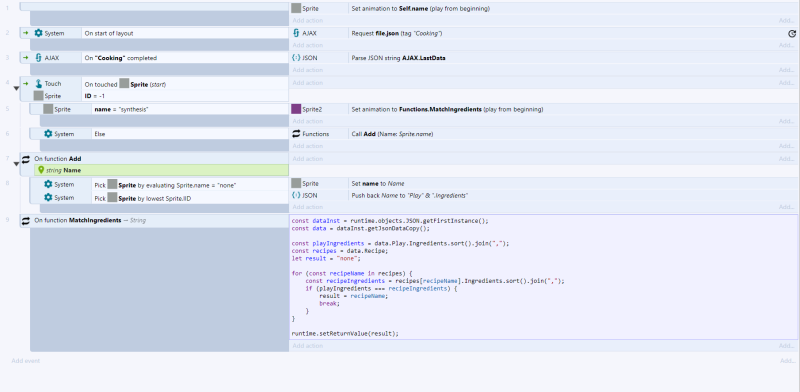This screenshot has height=392, width=800.
Task: Click the Add... link right of event 1 Add action
Action: (786, 20)
